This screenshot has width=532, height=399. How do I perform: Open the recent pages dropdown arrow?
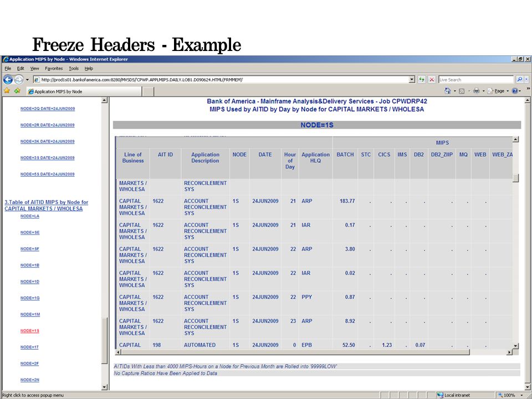tap(28, 80)
